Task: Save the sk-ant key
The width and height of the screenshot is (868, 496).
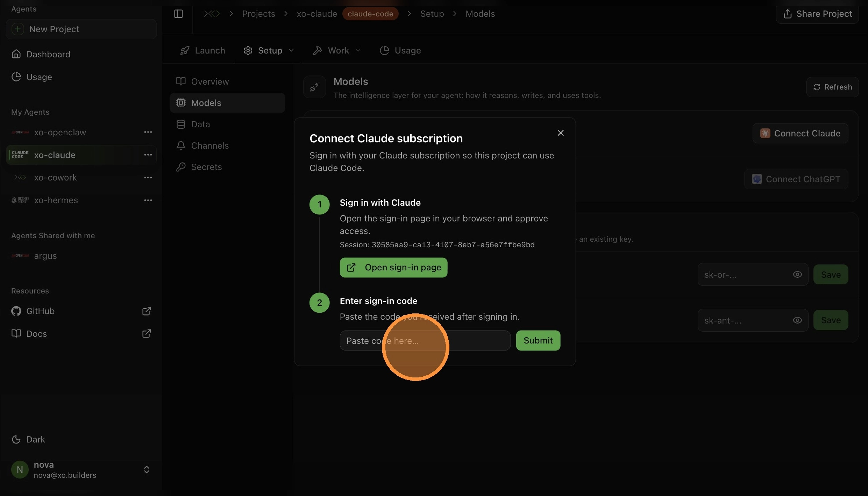Action: coord(831,320)
